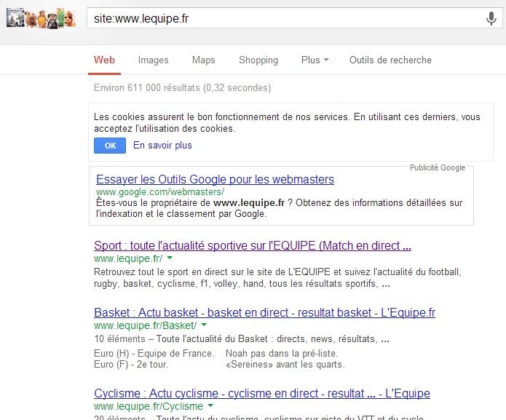This screenshot has width=506, height=420.
Task: Expand the arrow next to www.lequipe.fr/Basket/
Action: (x=204, y=325)
